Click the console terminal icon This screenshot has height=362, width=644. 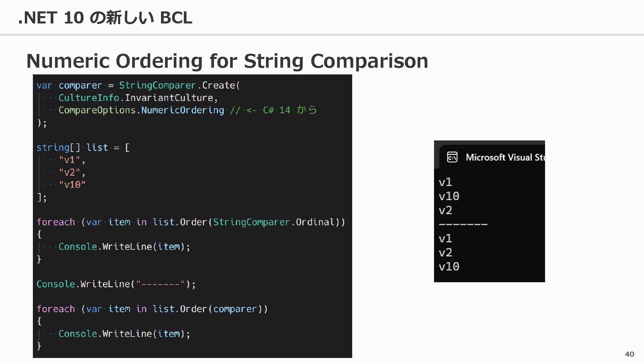point(452,157)
